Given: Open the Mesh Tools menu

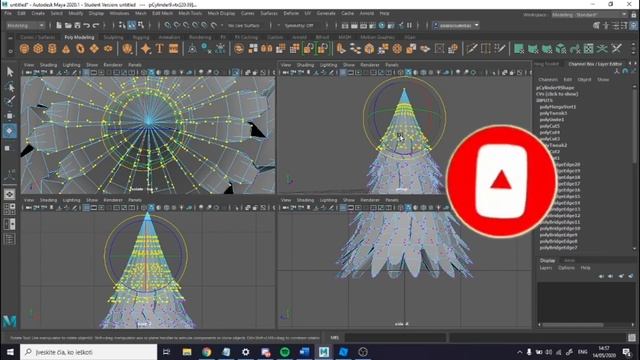Looking at the screenshot, I should 190,13.
